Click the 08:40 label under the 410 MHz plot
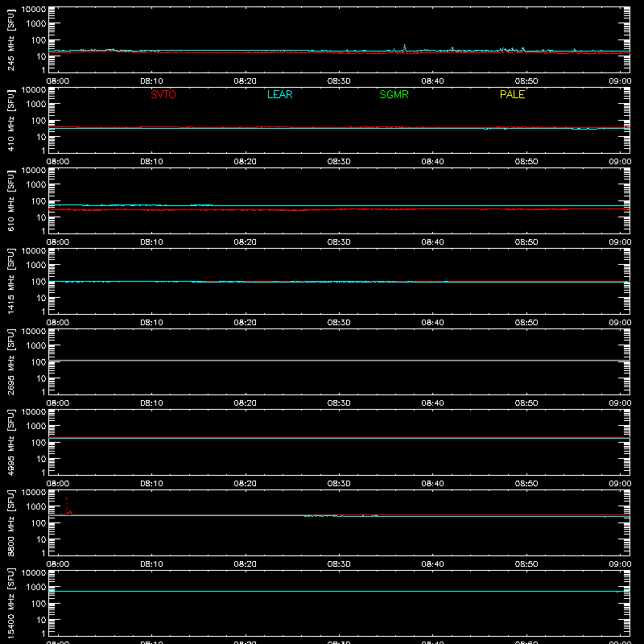Screen dimensions: 644x644 (x=432, y=162)
